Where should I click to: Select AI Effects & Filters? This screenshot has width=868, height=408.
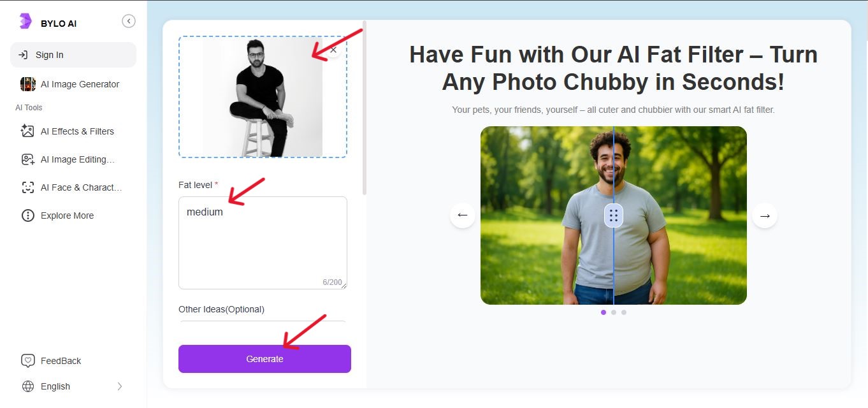tap(72, 131)
